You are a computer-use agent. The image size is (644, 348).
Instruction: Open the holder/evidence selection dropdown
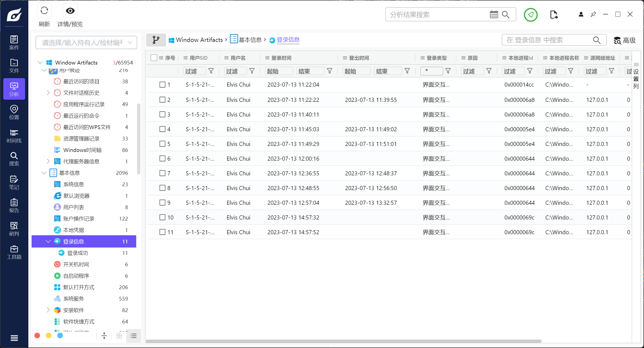tap(86, 42)
